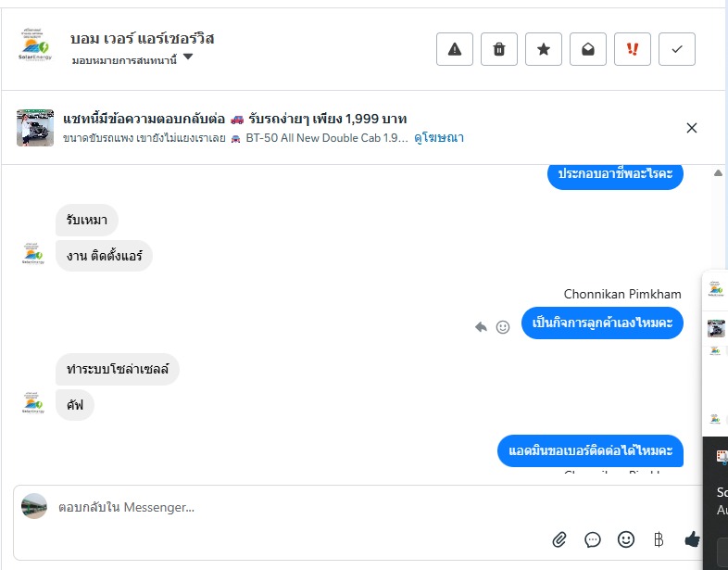
Task: Mark conversation done with checkmark button
Action: click(x=677, y=50)
